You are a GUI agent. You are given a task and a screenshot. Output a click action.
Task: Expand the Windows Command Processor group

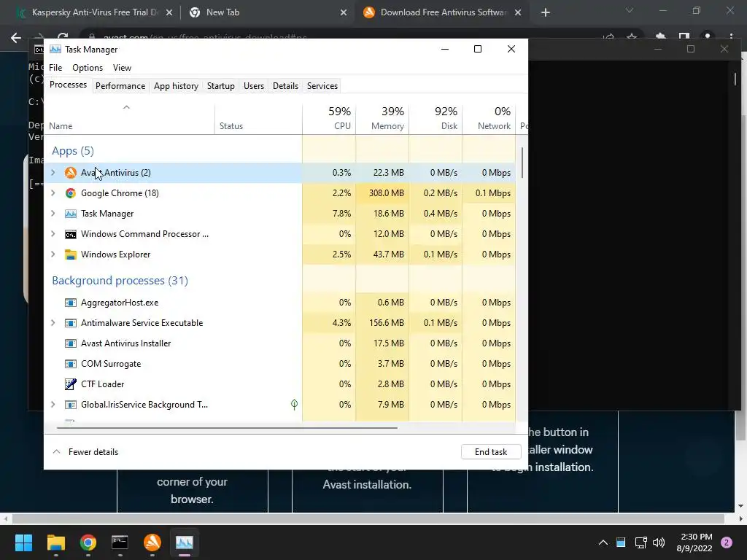(x=53, y=234)
